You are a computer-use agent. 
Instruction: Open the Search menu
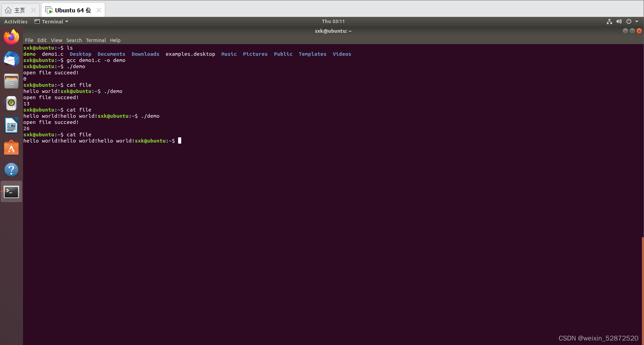pos(74,40)
